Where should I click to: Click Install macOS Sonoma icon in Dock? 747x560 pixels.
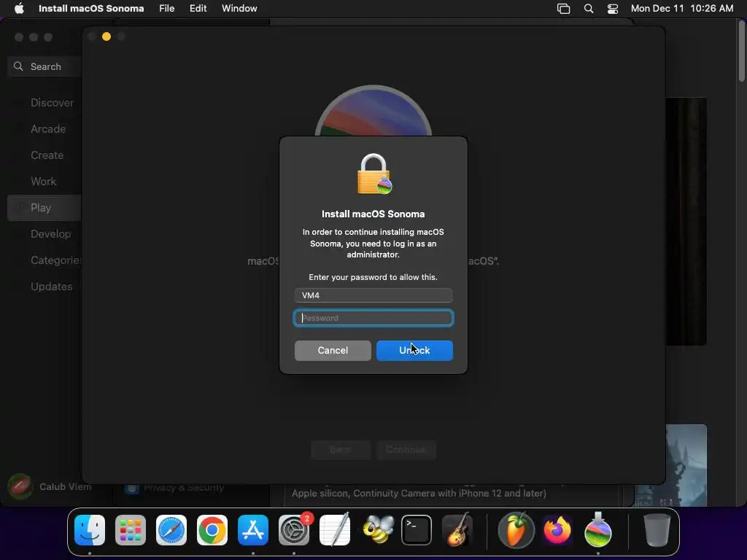coord(598,530)
